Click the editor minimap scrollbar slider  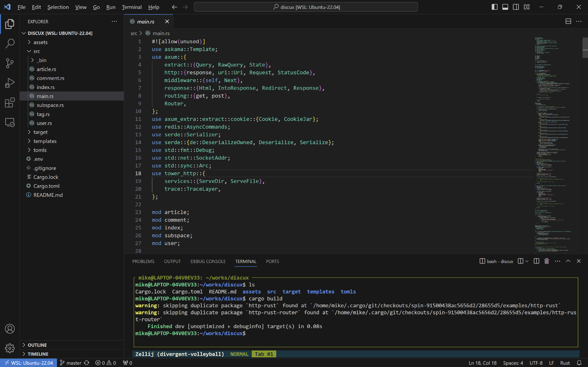585,47
